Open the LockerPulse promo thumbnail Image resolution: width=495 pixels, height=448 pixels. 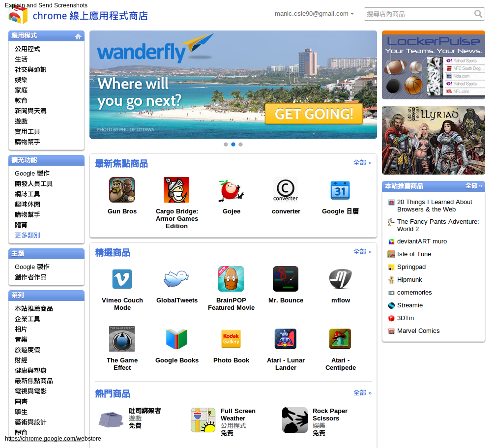tap(434, 65)
